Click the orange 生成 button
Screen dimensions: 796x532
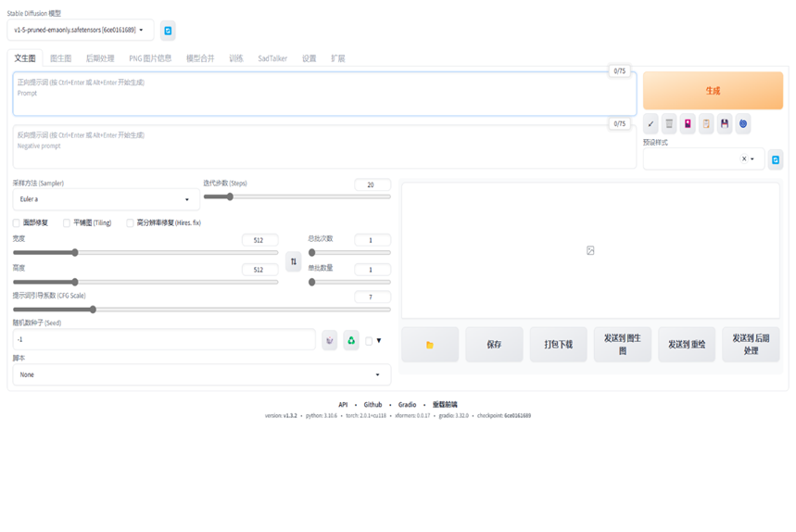click(713, 90)
